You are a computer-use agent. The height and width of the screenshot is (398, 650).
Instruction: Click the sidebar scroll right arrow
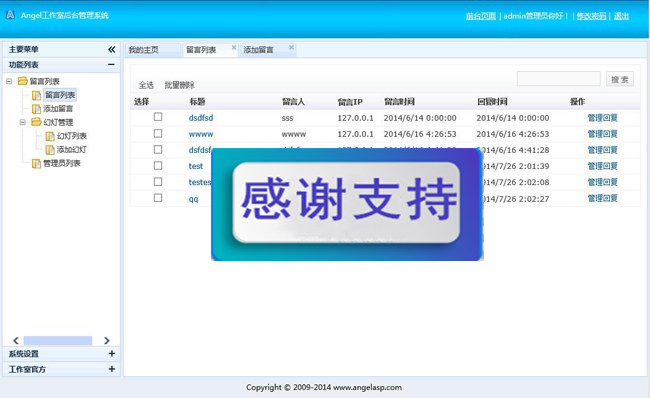pos(107,341)
